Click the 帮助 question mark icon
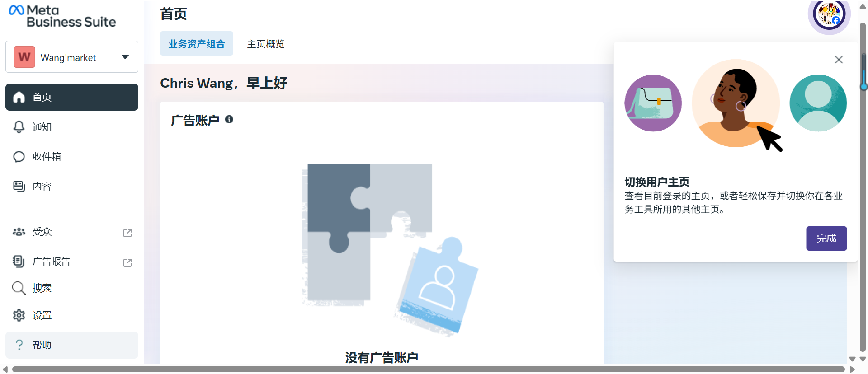The width and height of the screenshot is (868, 374). click(19, 345)
